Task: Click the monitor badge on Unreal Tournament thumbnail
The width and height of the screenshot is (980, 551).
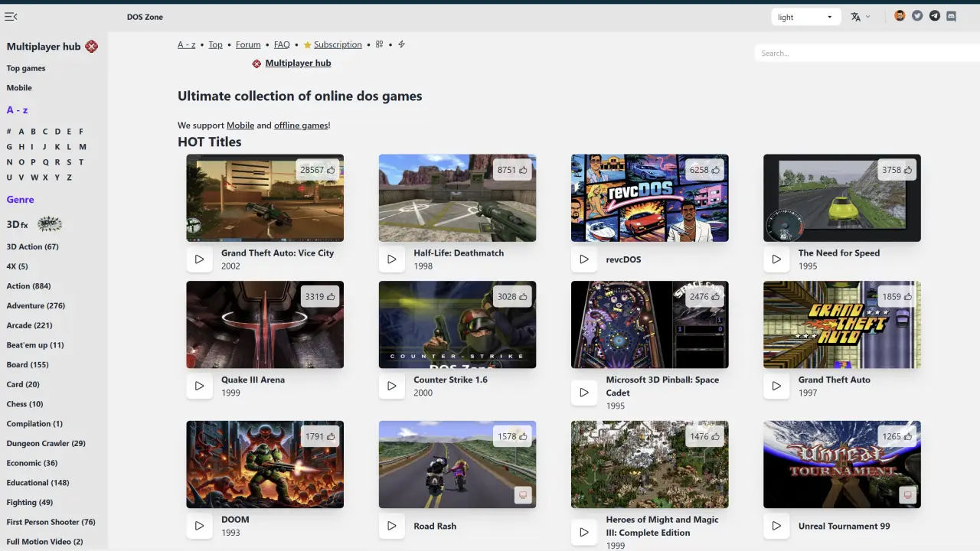Action: 907,495
